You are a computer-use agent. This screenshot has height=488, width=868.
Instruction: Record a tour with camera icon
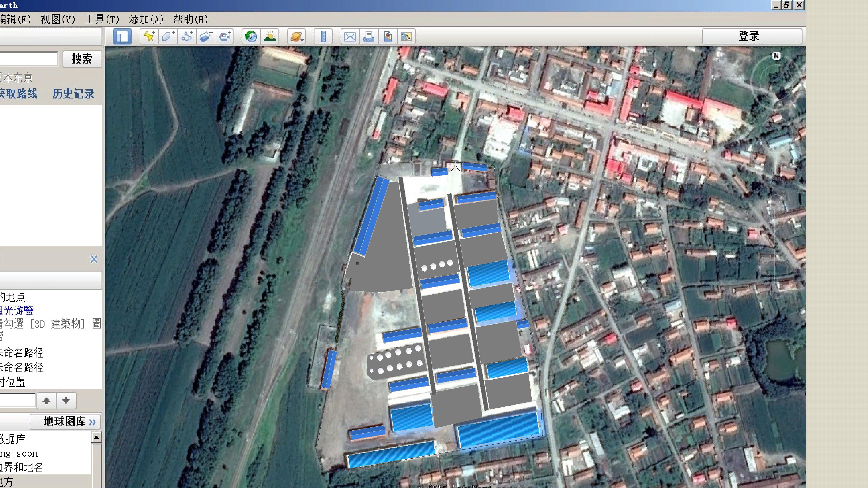pyautogui.click(x=225, y=36)
